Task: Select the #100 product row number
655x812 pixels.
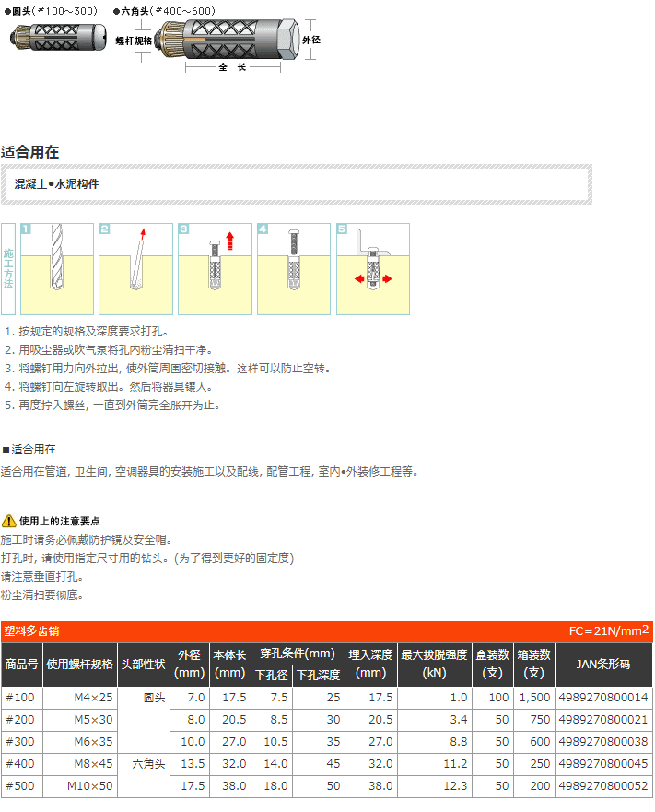Action: point(21,698)
